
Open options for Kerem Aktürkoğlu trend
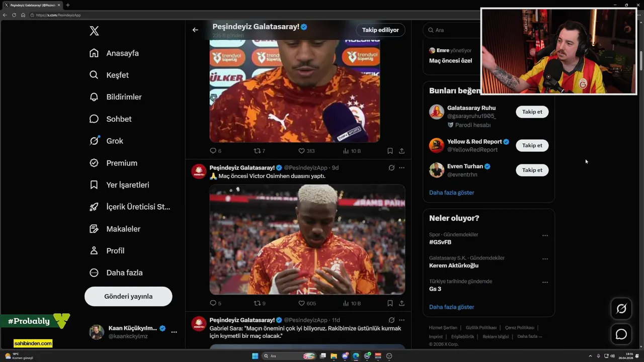pyautogui.click(x=545, y=259)
